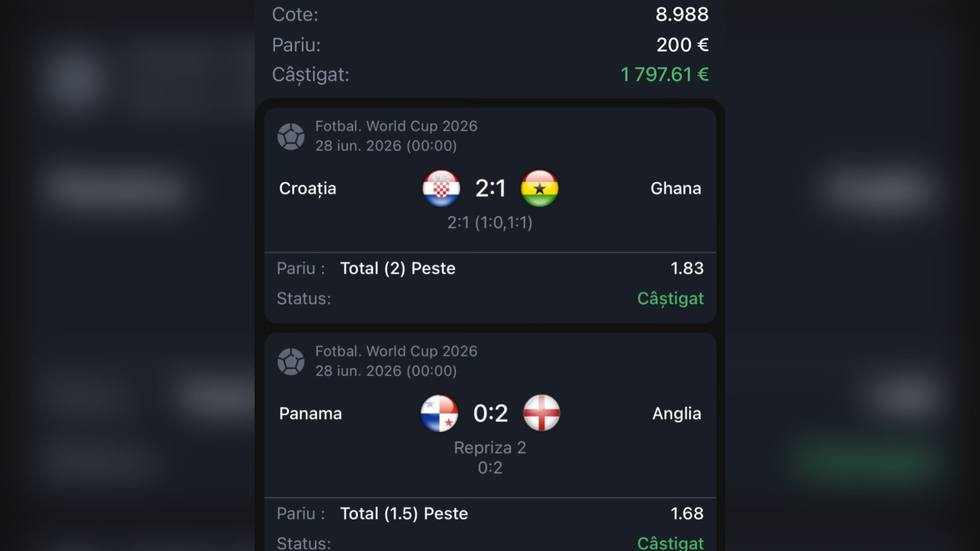Select the Croația team name
Image resolution: width=980 pixels, height=551 pixels.
click(x=308, y=189)
